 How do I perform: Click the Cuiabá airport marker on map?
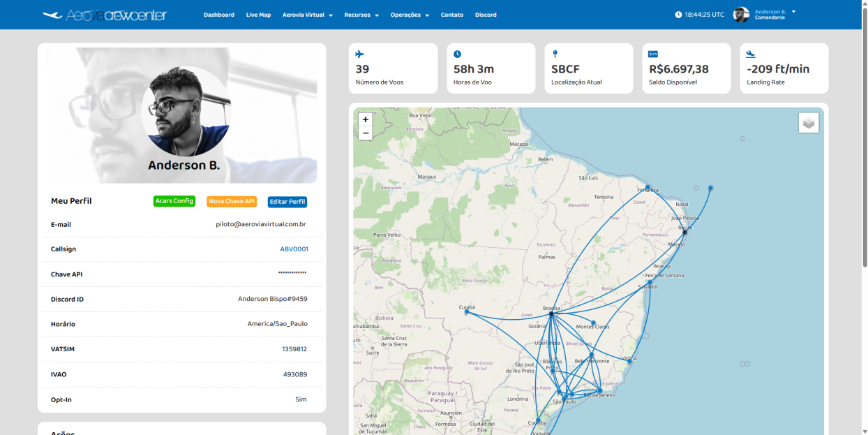pyautogui.click(x=467, y=312)
